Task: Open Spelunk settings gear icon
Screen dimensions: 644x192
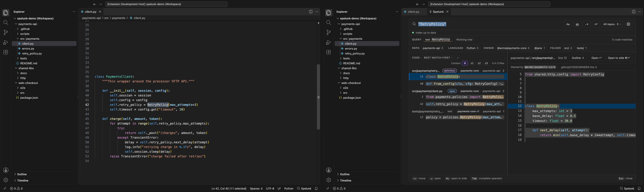Action: [628, 24]
